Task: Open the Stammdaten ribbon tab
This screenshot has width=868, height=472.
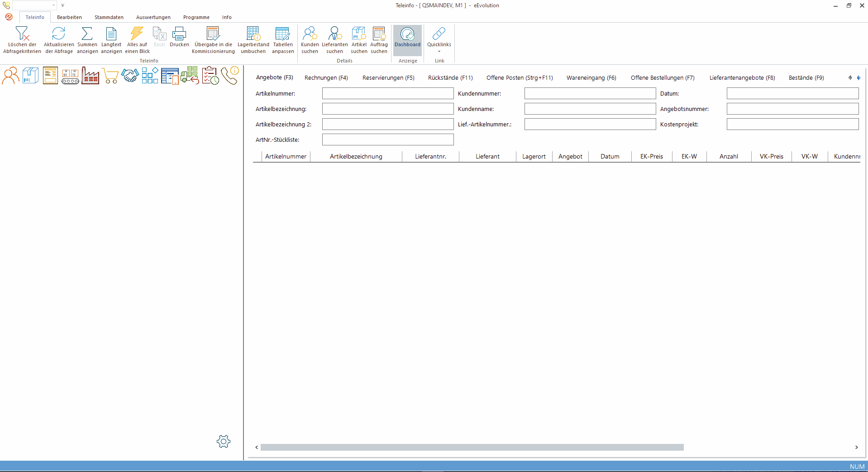Action: (109, 17)
